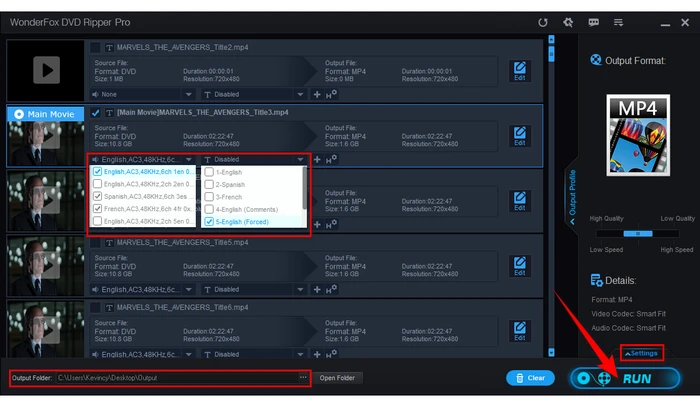Click the title list vertical scrollbar thumb
Screen dimensions: 700x407
(x=551, y=54)
